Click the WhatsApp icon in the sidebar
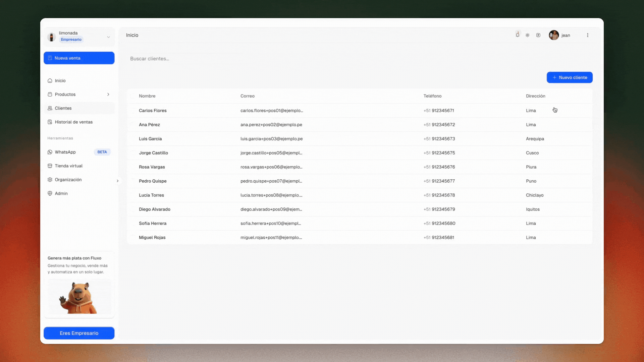The width and height of the screenshot is (644, 362). pos(50,152)
